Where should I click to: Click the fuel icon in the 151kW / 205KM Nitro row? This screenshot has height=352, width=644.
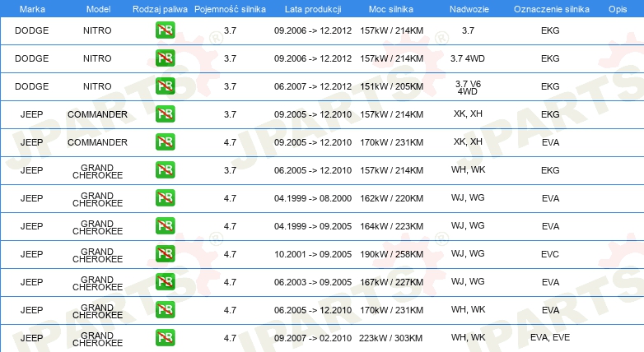tap(165, 86)
